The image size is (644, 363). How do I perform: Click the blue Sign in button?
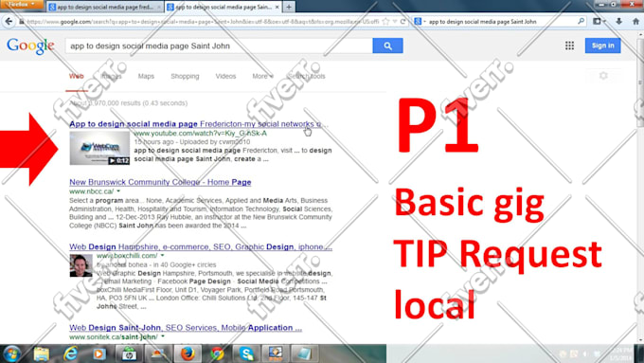602,45
